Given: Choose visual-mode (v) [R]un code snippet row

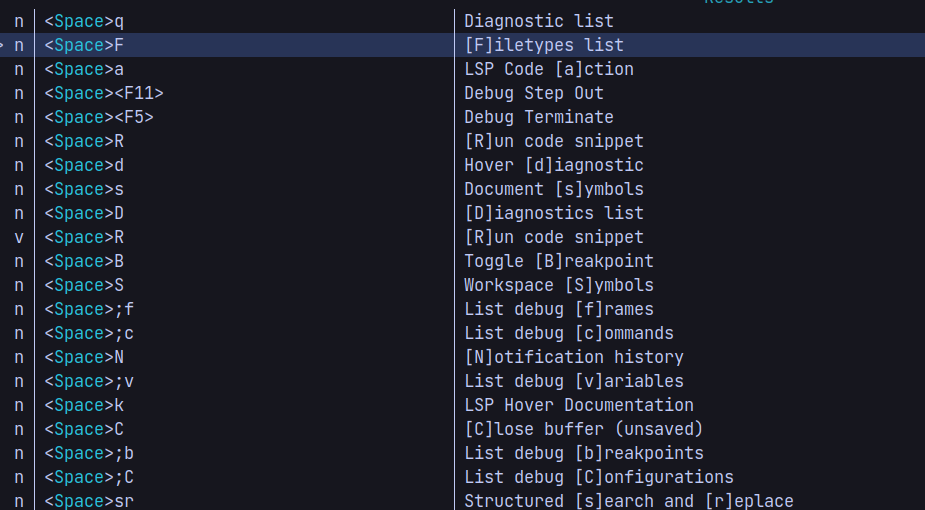Looking at the screenshot, I should [x=462, y=237].
